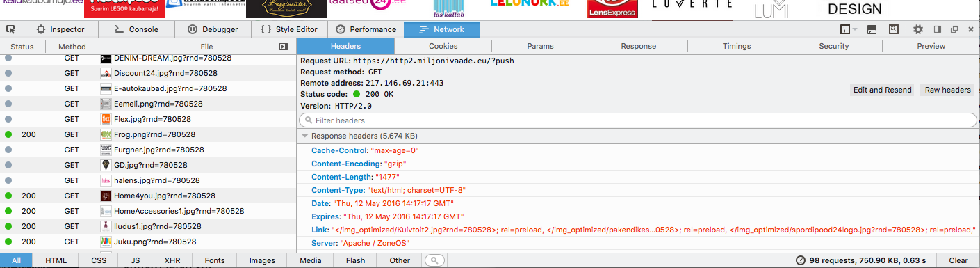
Task: Click the Frog.png thumbnail icon
Action: 106,134
